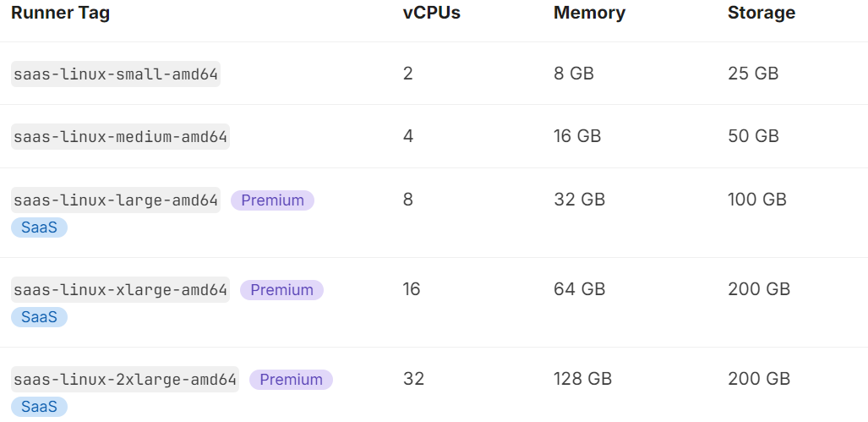Screen dimensions: 868x422
Task: Click the 128 GB memory cell
Action: tap(583, 379)
